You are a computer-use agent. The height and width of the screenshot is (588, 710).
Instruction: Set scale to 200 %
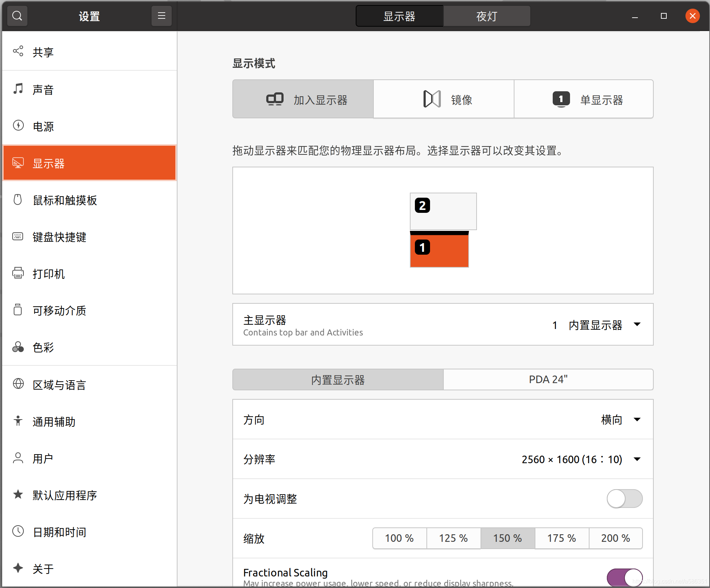coord(616,538)
